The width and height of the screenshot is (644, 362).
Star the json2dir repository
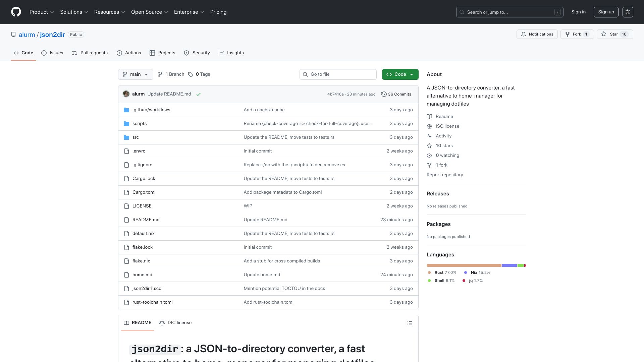(615, 34)
